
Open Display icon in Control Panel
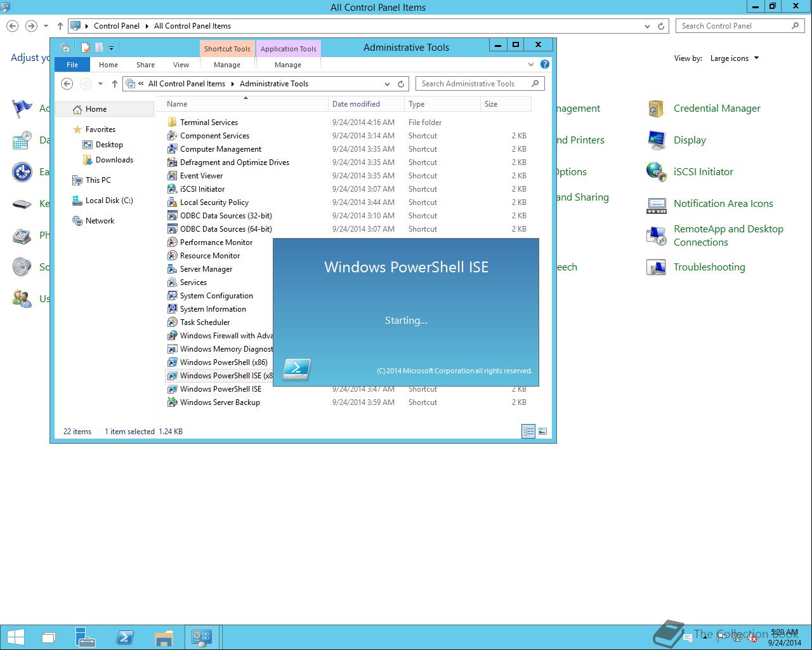tap(656, 140)
